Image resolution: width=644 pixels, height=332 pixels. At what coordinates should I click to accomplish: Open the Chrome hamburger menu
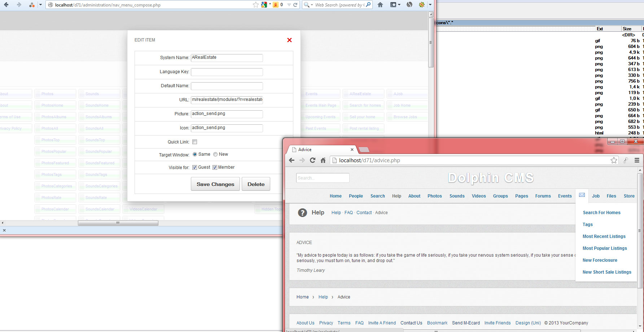point(637,160)
